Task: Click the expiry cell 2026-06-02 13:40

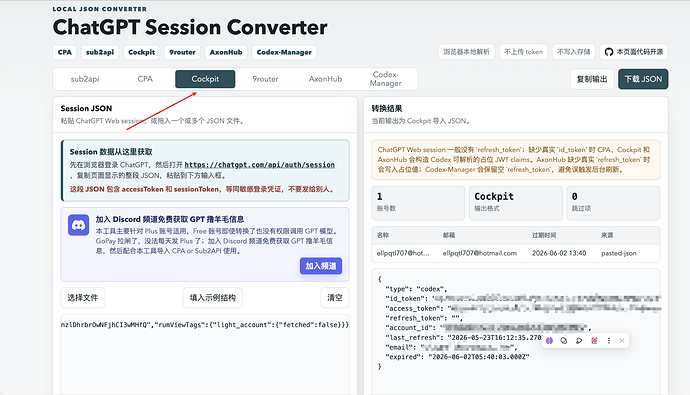Action: [559, 253]
